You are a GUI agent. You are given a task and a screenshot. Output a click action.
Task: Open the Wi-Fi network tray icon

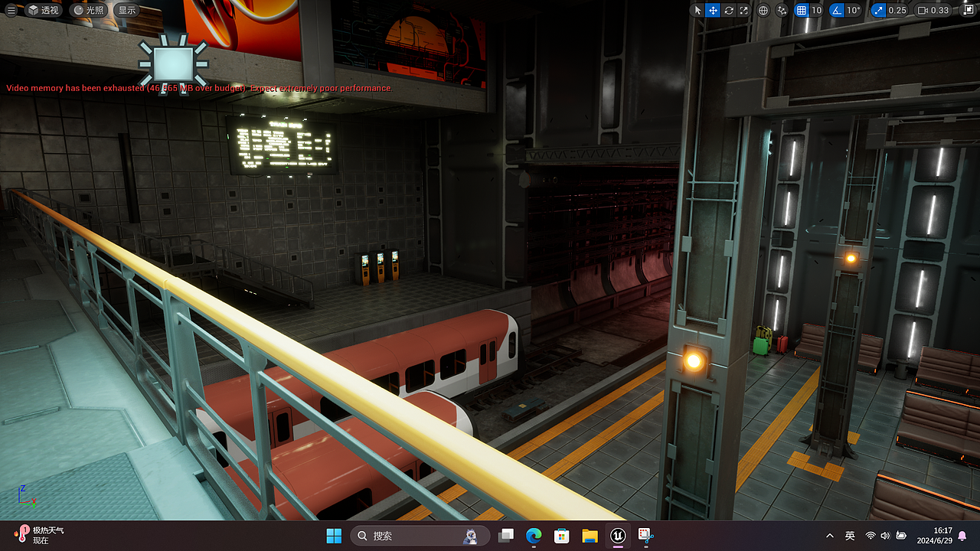871,536
